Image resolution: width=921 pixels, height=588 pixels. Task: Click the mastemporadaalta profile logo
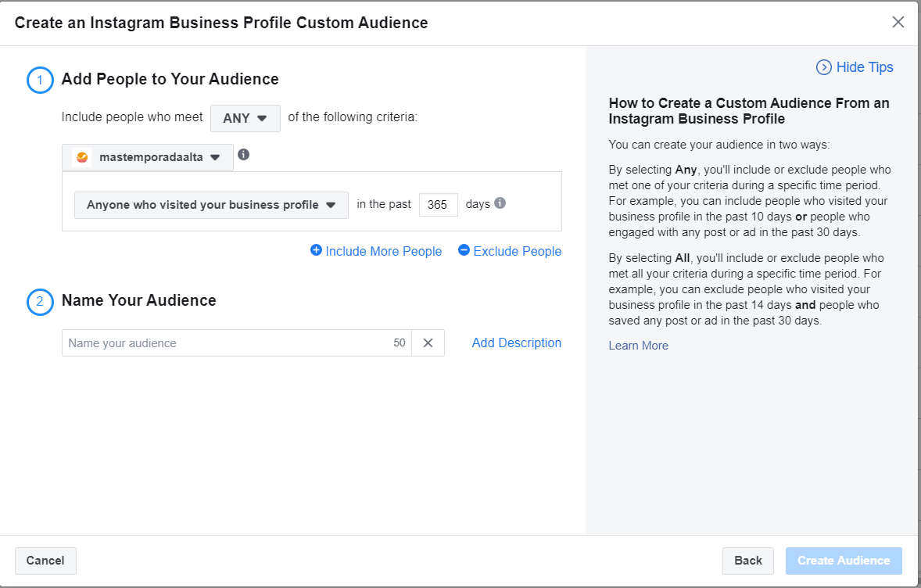pyautogui.click(x=81, y=157)
